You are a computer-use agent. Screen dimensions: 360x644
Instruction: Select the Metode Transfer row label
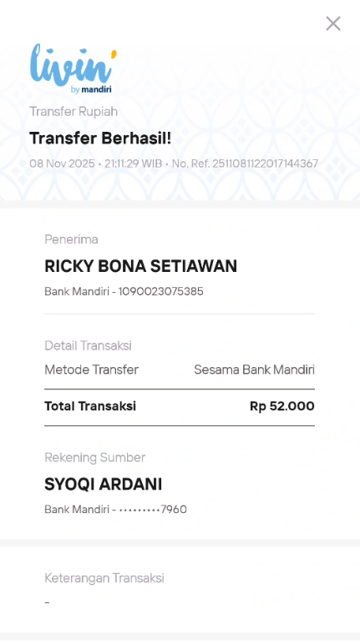coord(91,370)
